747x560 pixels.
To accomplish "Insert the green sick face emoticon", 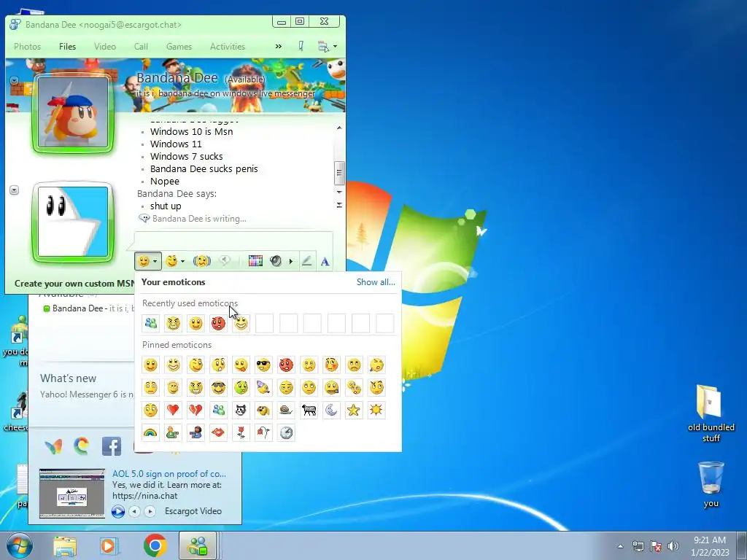I will click(241, 388).
